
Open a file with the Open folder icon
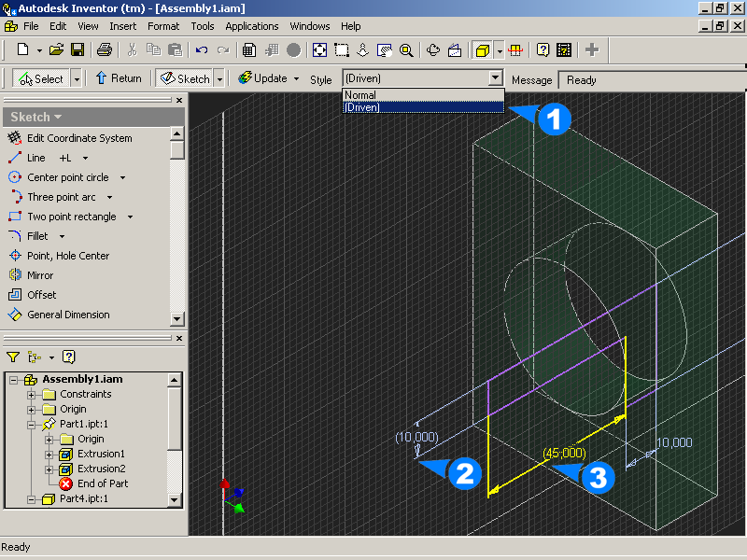[x=56, y=49]
